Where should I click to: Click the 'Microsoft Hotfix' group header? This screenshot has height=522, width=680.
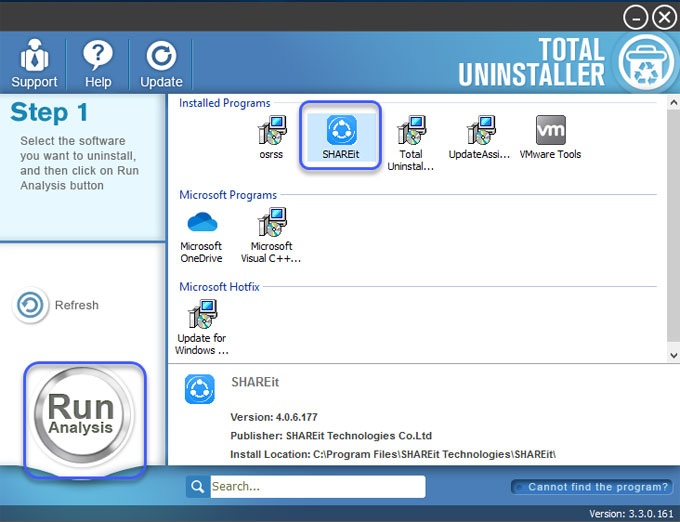pyautogui.click(x=219, y=287)
